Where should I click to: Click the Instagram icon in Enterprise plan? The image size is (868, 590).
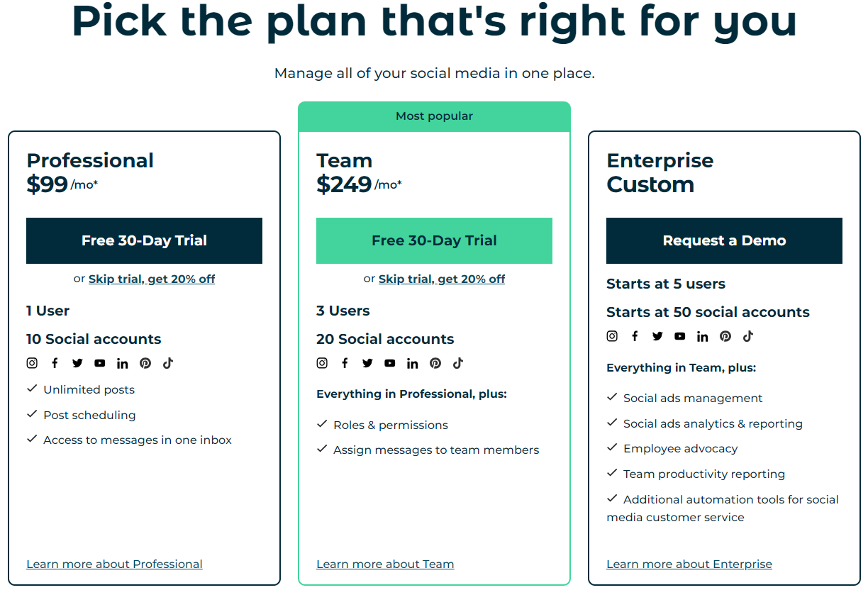612,336
